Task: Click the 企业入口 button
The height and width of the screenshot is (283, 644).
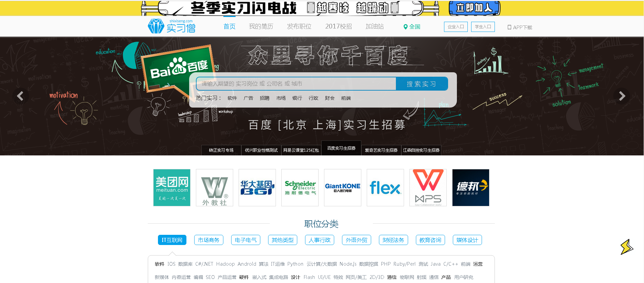Action: (456, 27)
